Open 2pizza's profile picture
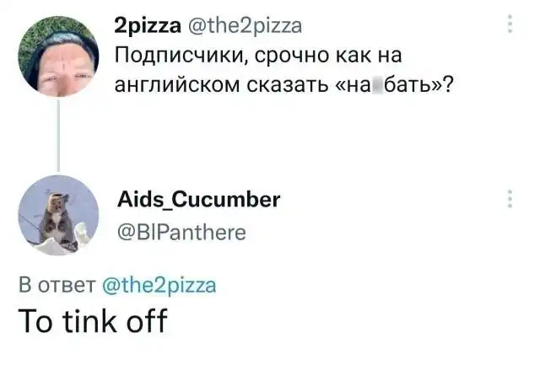The height and width of the screenshot is (392, 540). click(57, 56)
